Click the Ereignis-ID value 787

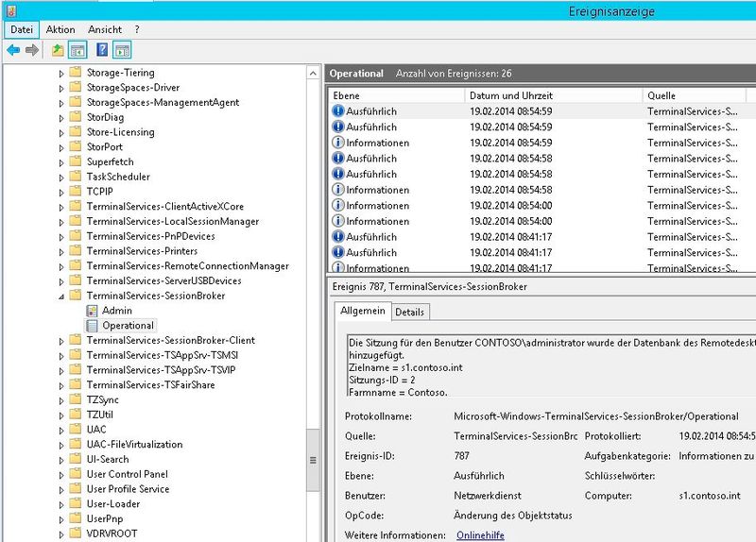[x=461, y=456]
